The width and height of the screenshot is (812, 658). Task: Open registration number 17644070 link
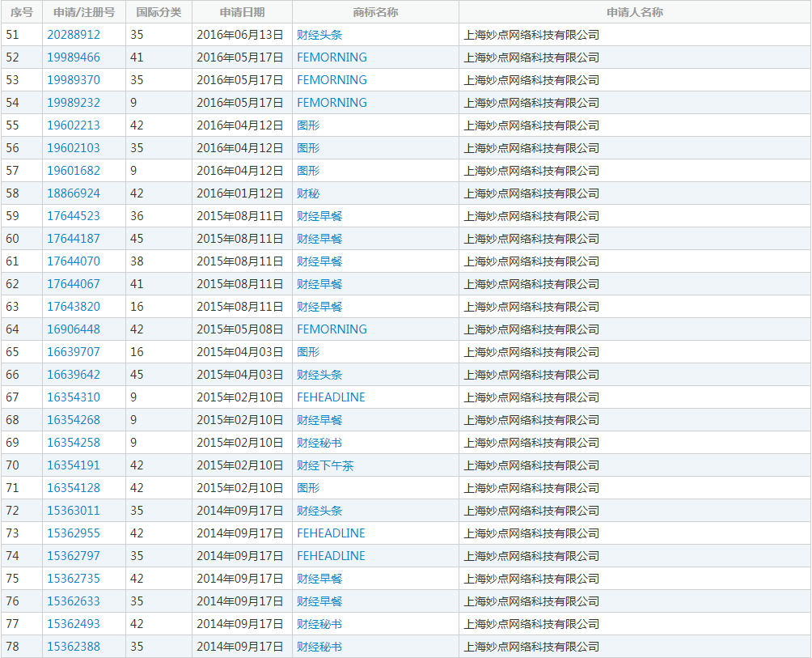(x=74, y=261)
